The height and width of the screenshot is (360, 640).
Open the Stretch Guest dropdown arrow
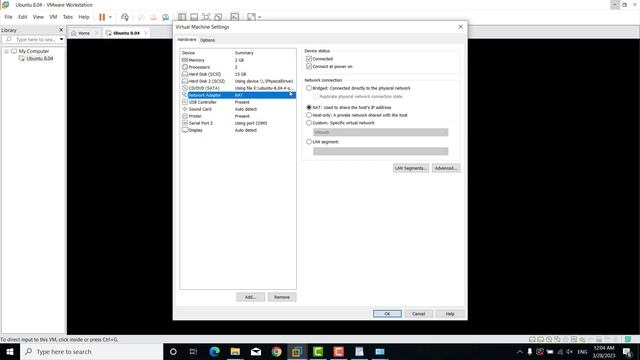[x=260, y=17]
